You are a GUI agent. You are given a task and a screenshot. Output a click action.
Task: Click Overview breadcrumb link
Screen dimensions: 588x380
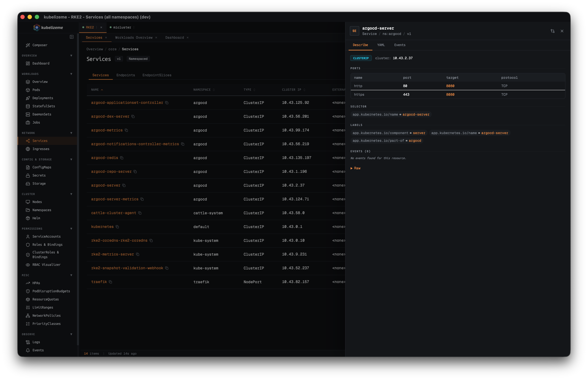point(95,49)
